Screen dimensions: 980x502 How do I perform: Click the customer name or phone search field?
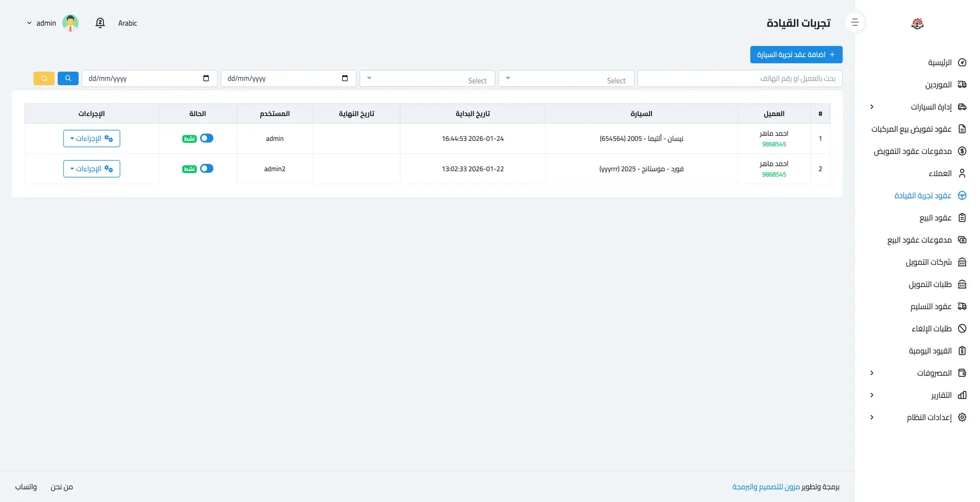tap(740, 79)
